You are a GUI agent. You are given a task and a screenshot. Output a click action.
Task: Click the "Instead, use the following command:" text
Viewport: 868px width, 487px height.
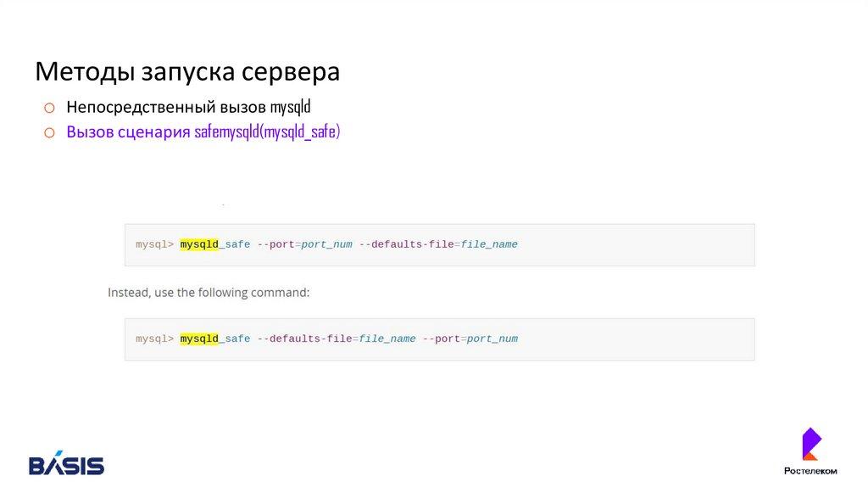(209, 293)
